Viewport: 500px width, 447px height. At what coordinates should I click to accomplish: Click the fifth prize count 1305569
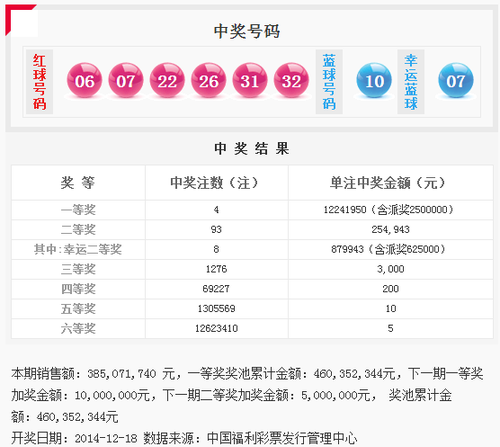(x=216, y=309)
